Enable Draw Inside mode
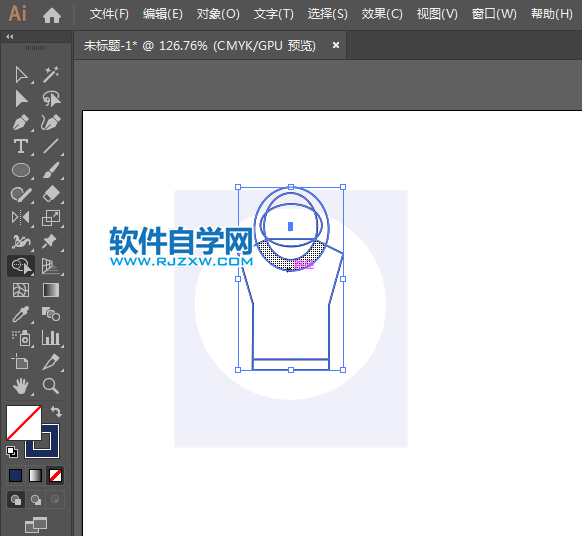The width and height of the screenshot is (582, 536). pos(55,500)
